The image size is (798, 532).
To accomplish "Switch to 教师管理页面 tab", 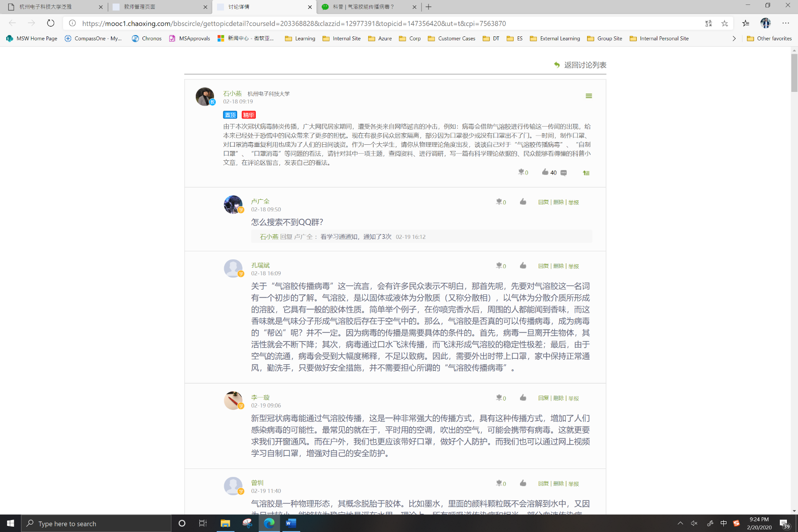I will (160, 7).
